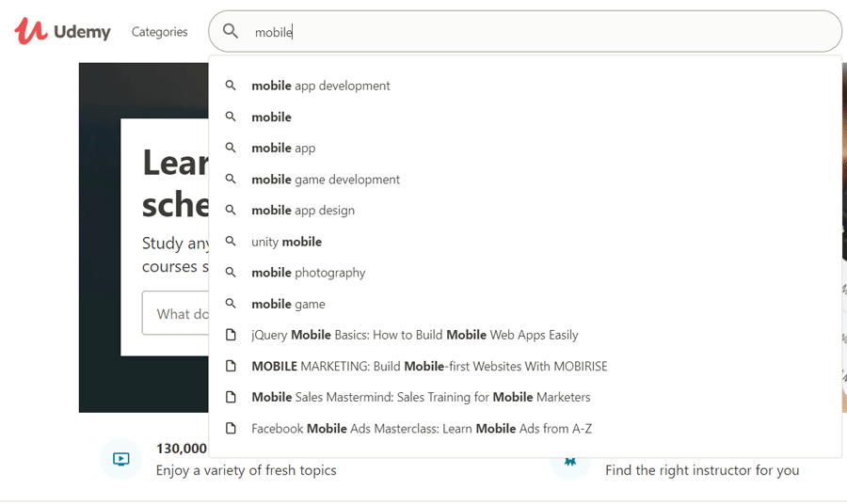The height and width of the screenshot is (504, 847).
Task: Open 'MOBILE MARKETING: Build Mobile-first Websites' course
Action: [x=525, y=367]
